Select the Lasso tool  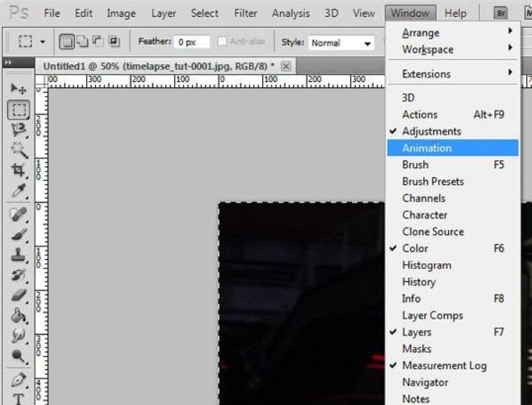(18, 130)
